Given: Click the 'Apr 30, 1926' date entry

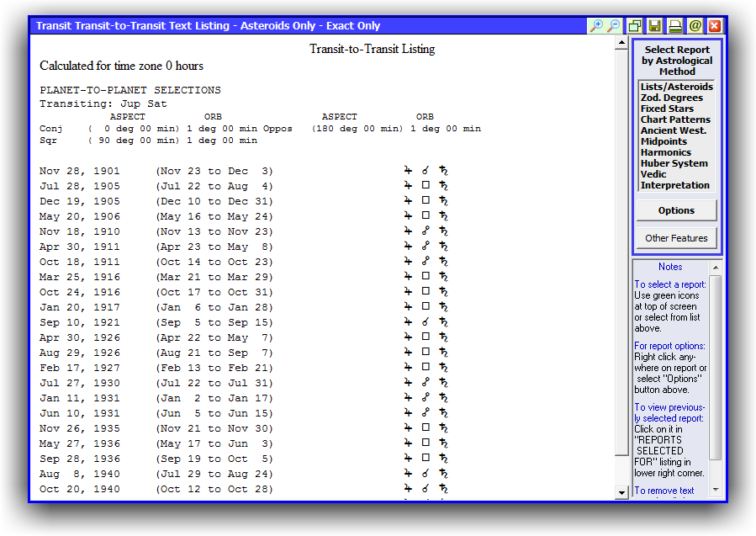Looking at the screenshot, I should (x=80, y=337).
